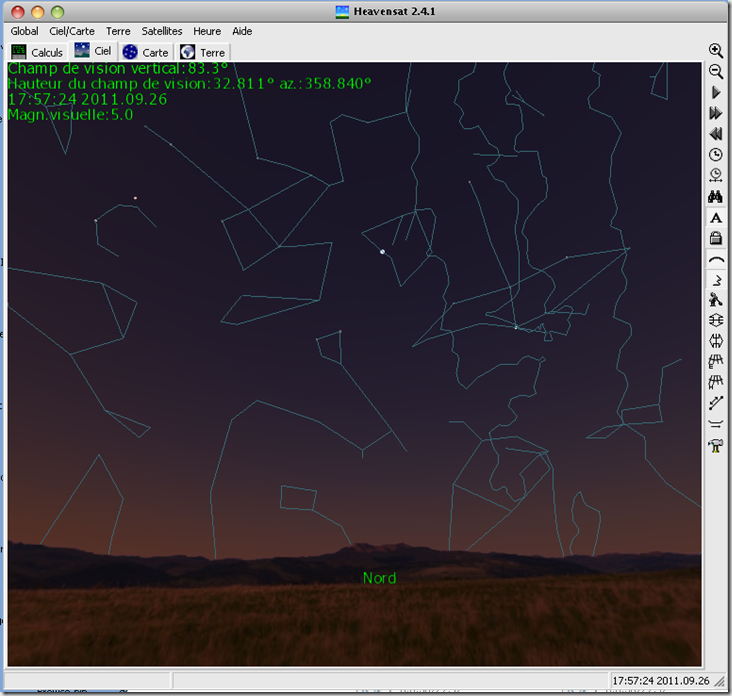Start time animation with play arrow
The image size is (732, 696).
716,92
